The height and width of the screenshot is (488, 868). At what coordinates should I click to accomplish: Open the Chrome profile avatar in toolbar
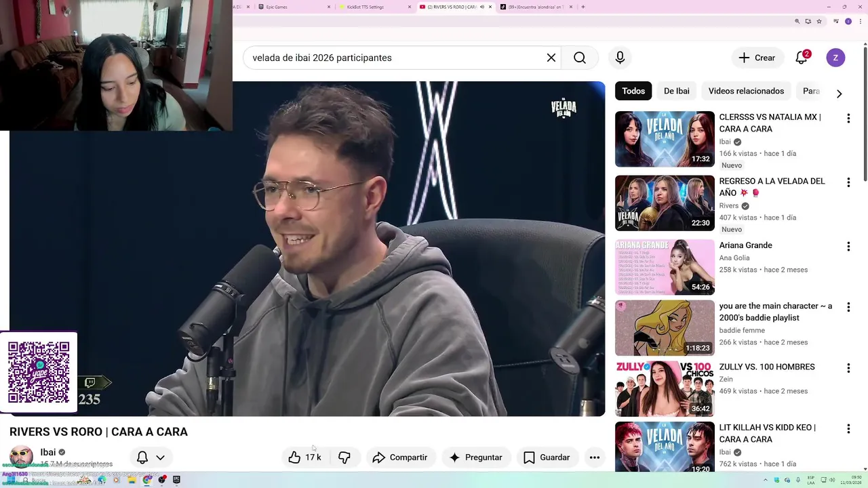[x=848, y=22]
